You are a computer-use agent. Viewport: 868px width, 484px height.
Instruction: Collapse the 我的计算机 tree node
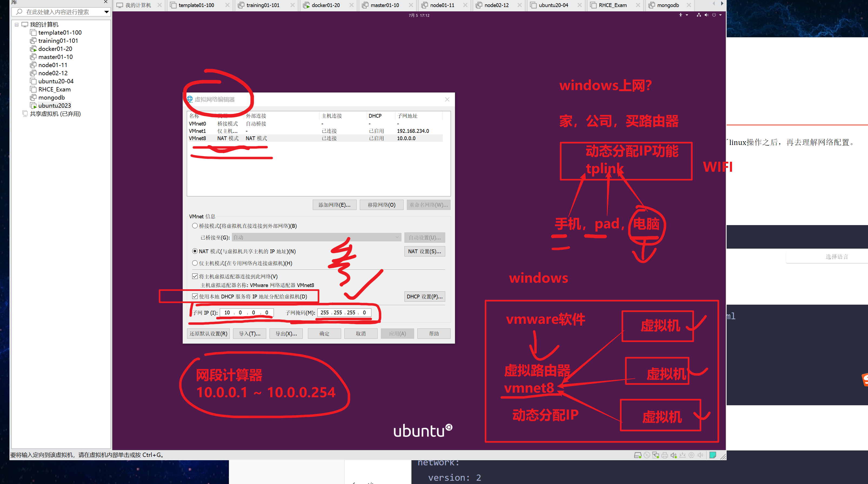tap(16, 25)
